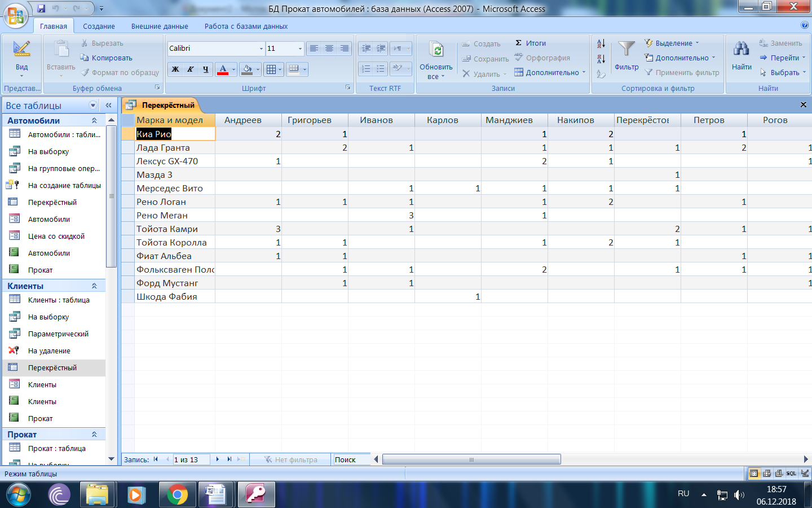The height and width of the screenshot is (508, 812).
Task: Open font name Calibri dropdown
Action: pos(261,49)
